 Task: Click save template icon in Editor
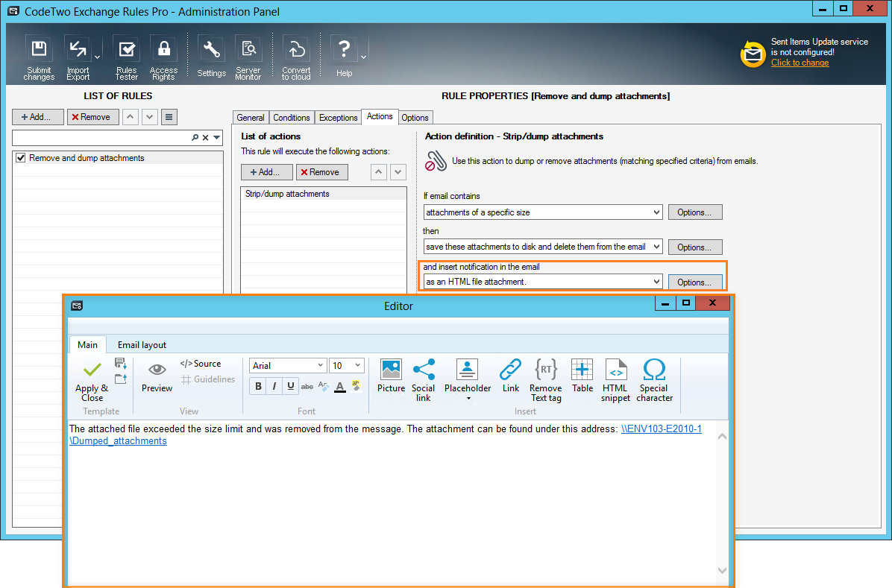click(121, 364)
